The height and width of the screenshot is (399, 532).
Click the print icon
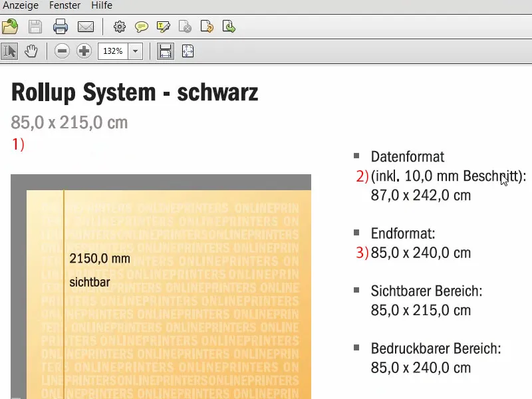(61, 27)
